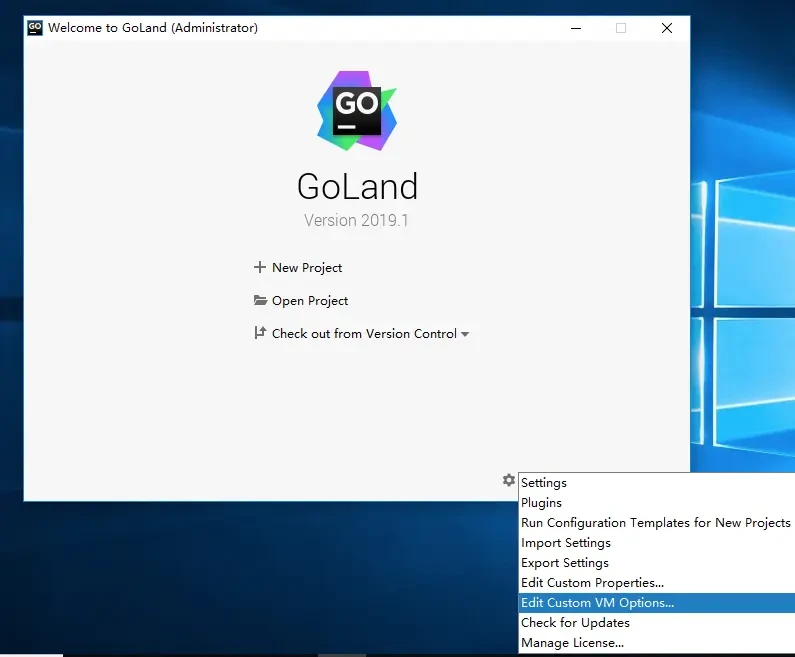Choose Edit Custom Properties... option

coord(592,583)
